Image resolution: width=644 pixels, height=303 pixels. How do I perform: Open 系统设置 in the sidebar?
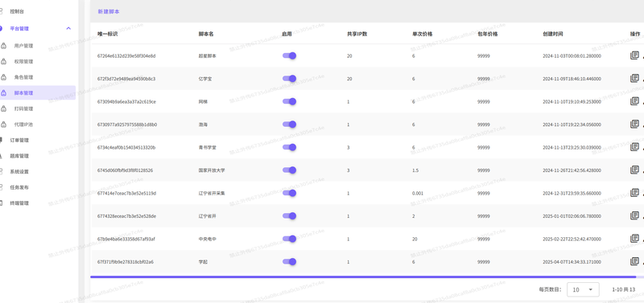pos(19,171)
